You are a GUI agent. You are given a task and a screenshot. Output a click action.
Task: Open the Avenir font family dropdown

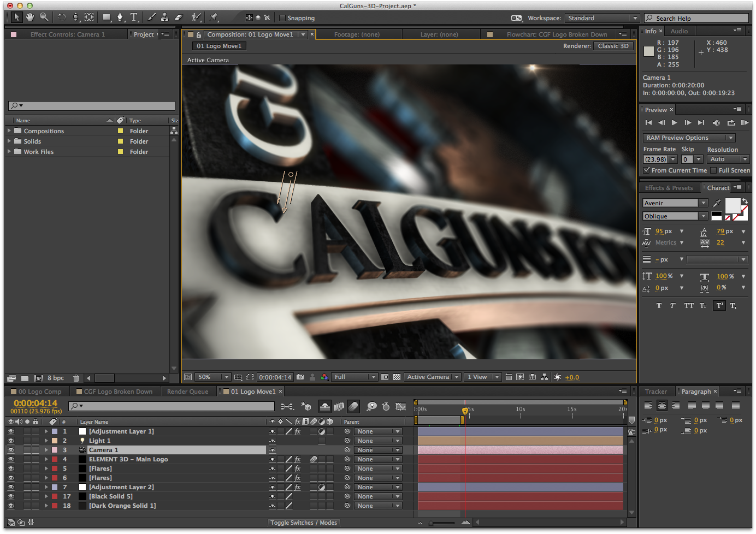coord(675,203)
